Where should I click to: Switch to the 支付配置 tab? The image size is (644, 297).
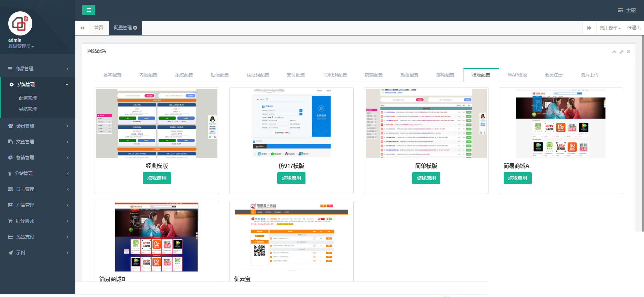[x=296, y=75]
